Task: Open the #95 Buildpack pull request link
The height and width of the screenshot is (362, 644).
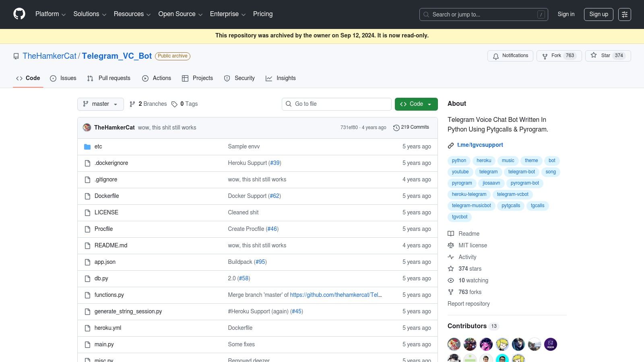Action: click(x=260, y=262)
